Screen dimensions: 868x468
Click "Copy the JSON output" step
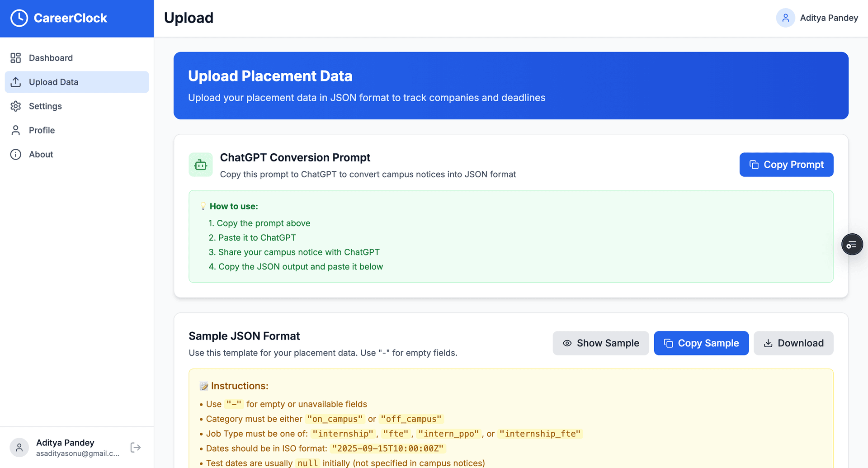click(296, 267)
